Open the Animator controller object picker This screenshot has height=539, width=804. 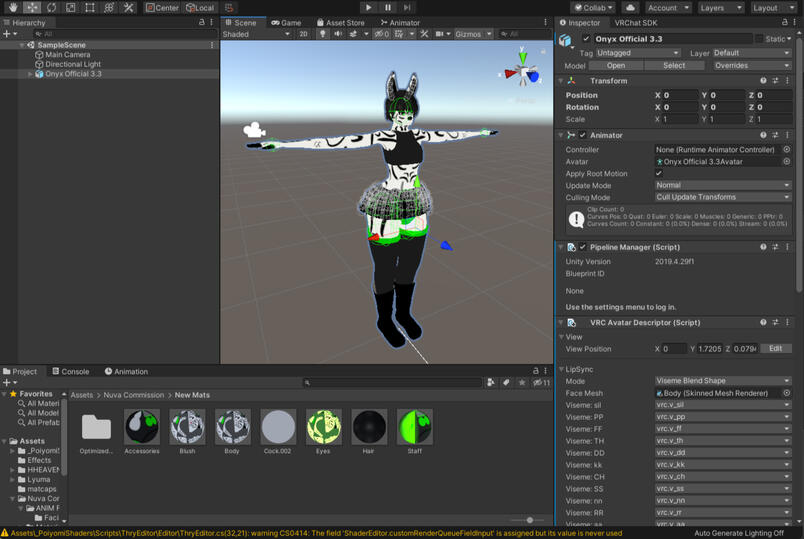(787, 149)
